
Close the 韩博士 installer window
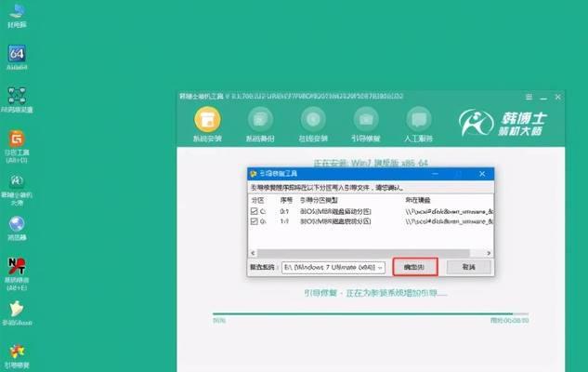(x=558, y=98)
